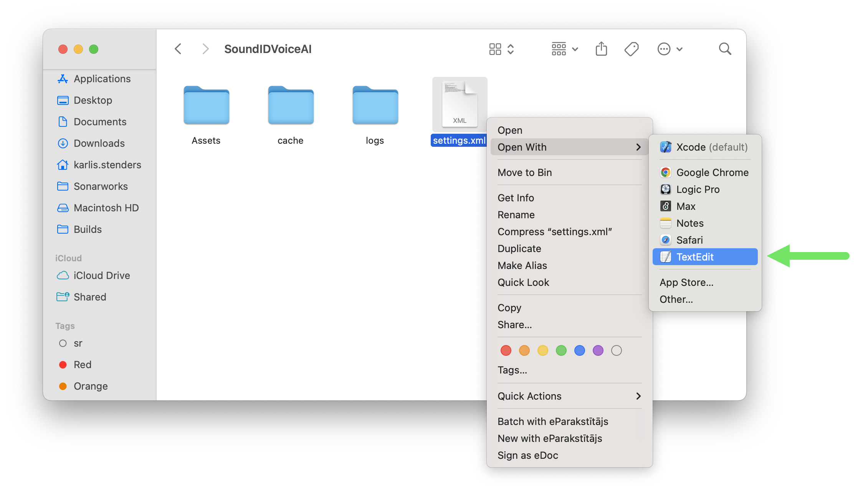Open Applications in the sidebar

[100, 79]
